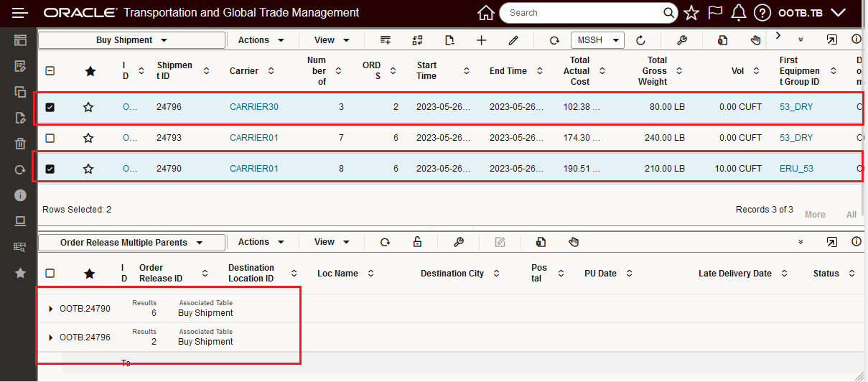Sort by the Total Gross Weight column
Viewport: 868px width, 382px height.
(679, 71)
